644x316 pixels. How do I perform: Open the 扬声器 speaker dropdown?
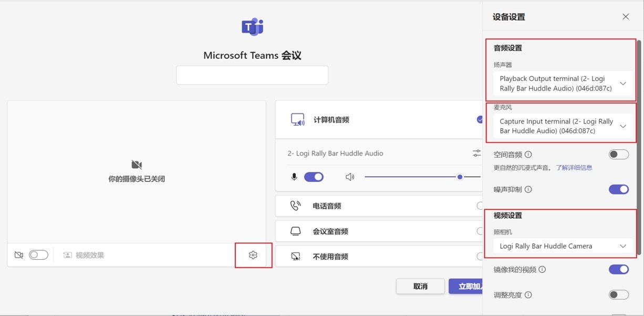point(563,84)
